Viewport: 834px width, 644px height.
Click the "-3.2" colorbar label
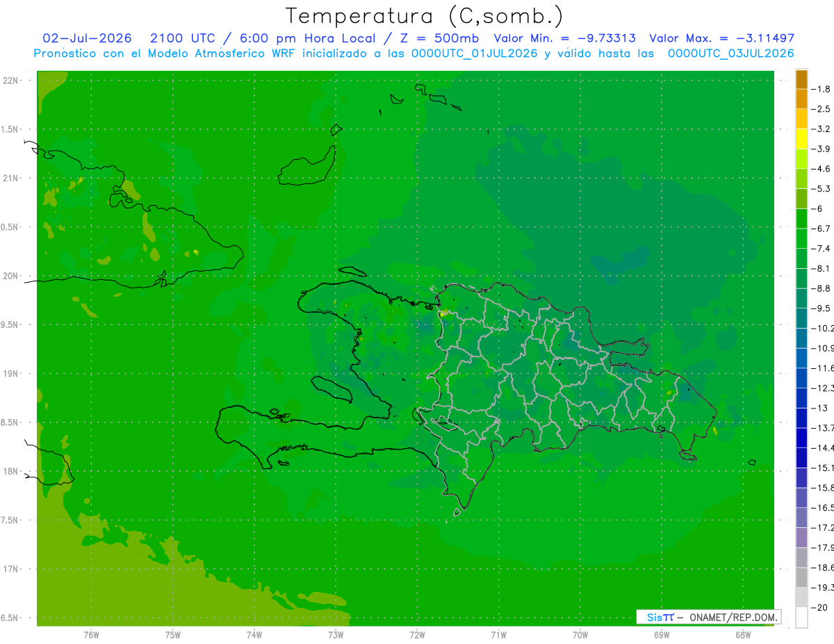click(821, 129)
